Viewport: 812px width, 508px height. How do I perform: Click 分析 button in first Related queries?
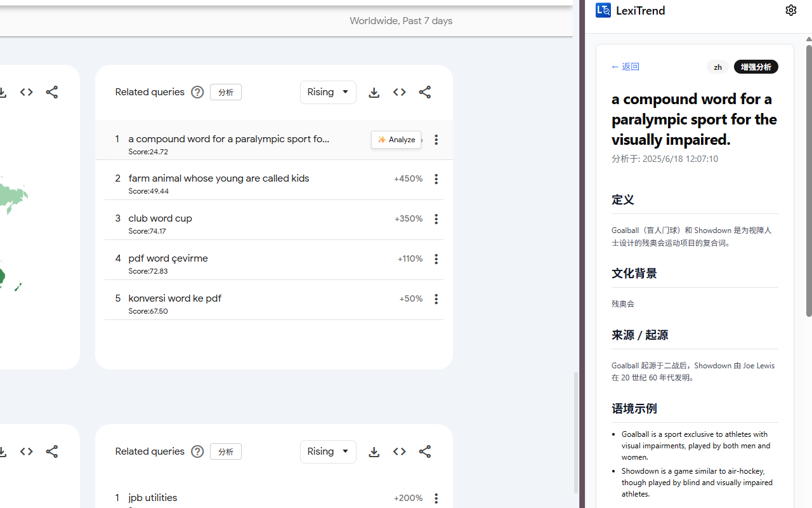pos(226,92)
